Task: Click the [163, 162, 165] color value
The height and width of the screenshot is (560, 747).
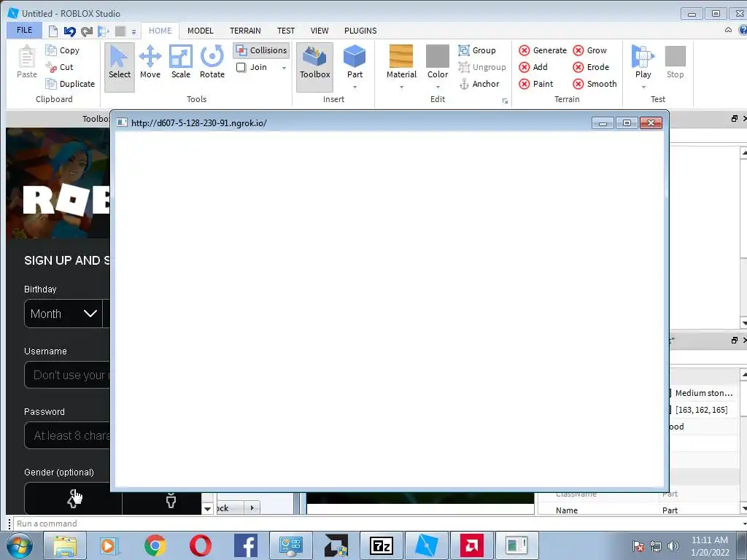Action: pos(701,410)
